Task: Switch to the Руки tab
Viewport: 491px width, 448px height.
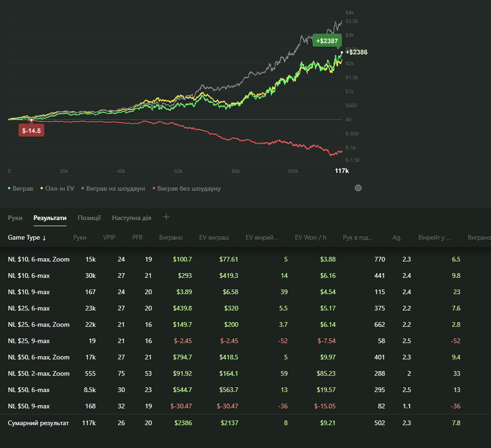Action: coord(15,218)
